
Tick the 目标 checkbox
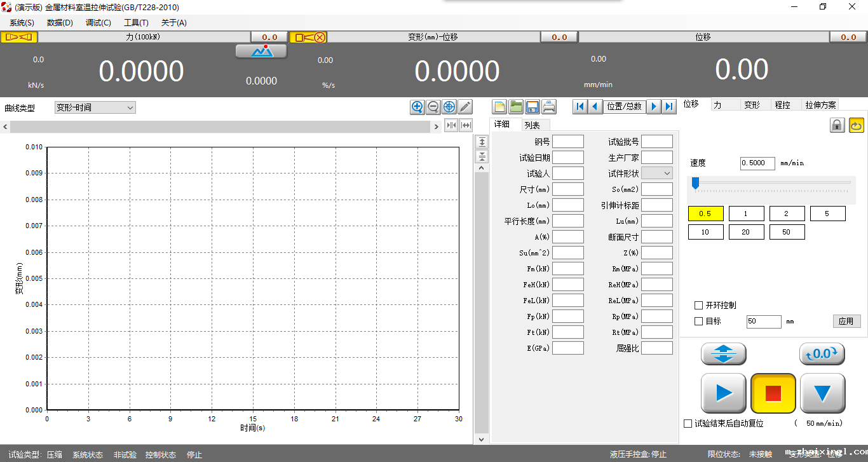coord(699,322)
